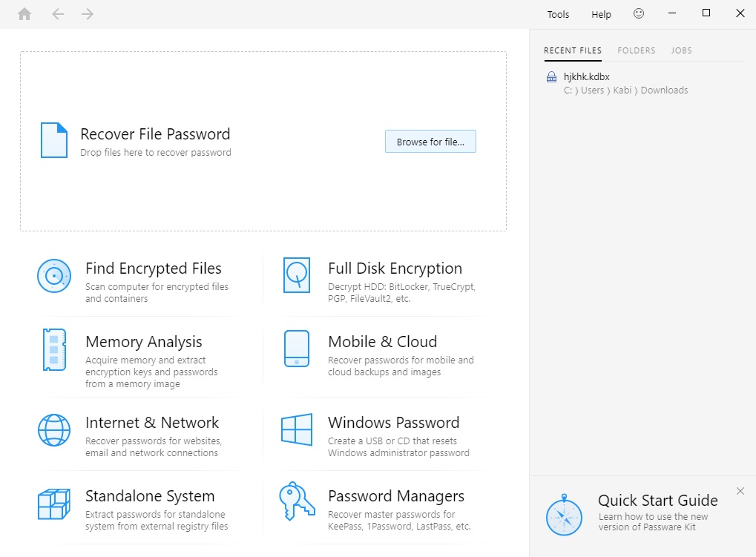Click the Recover File Password heading
The image size is (756, 557).
coord(155,134)
